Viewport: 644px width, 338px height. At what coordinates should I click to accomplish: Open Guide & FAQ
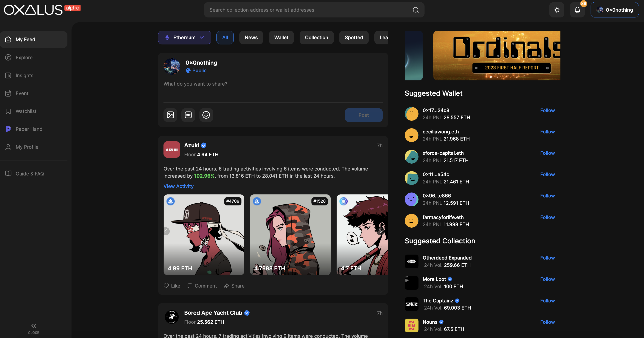tap(34, 174)
